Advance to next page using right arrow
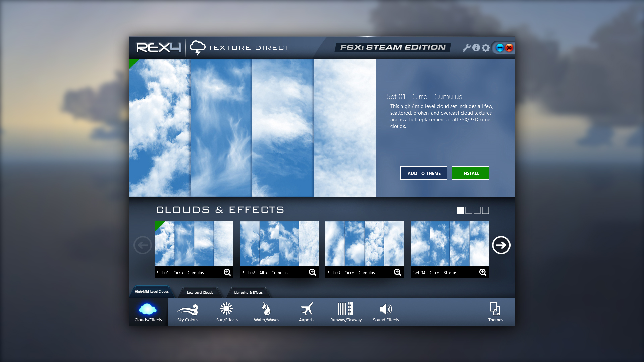Image resolution: width=644 pixels, height=362 pixels. click(501, 245)
